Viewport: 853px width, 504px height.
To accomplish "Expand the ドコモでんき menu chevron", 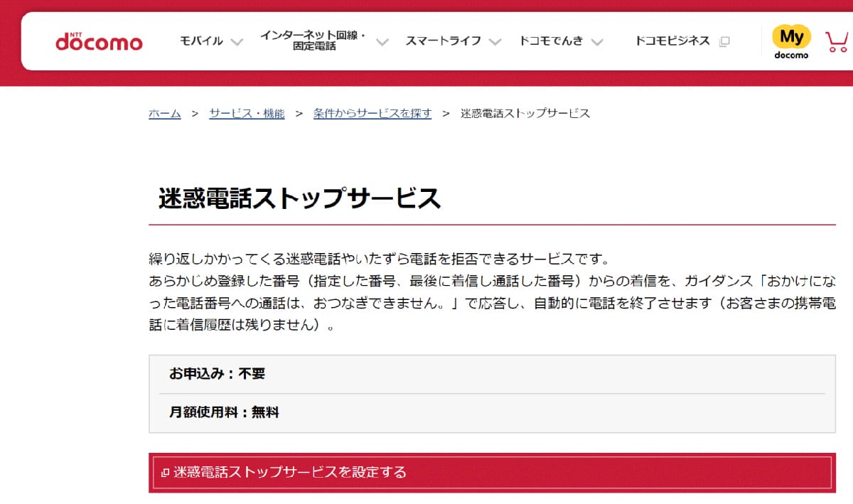I will [597, 42].
